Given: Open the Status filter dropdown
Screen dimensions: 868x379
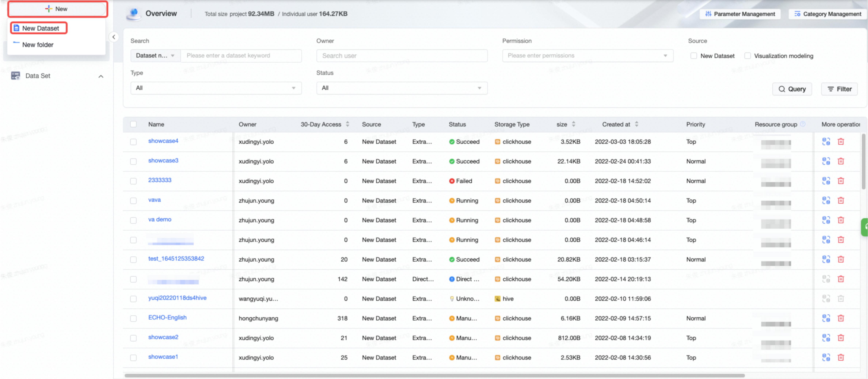Looking at the screenshot, I should click(x=402, y=88).
